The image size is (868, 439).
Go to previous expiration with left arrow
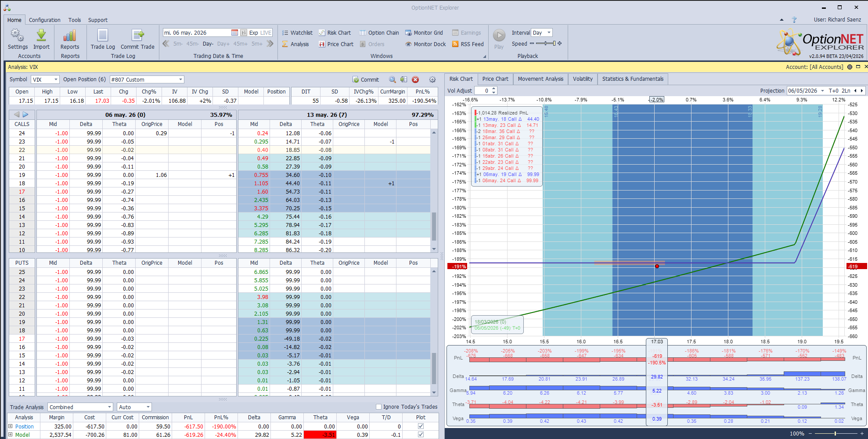[17, 114]
